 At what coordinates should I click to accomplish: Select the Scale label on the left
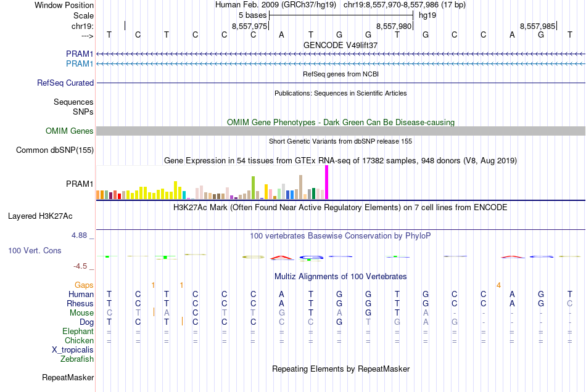(x=83, y=15)
